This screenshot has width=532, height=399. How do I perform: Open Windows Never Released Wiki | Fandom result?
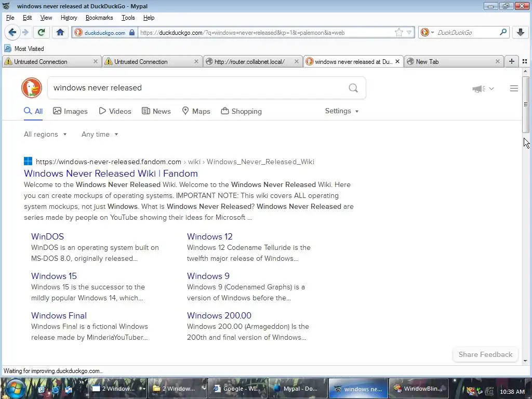pyautogui.click(x=111, y=174)
